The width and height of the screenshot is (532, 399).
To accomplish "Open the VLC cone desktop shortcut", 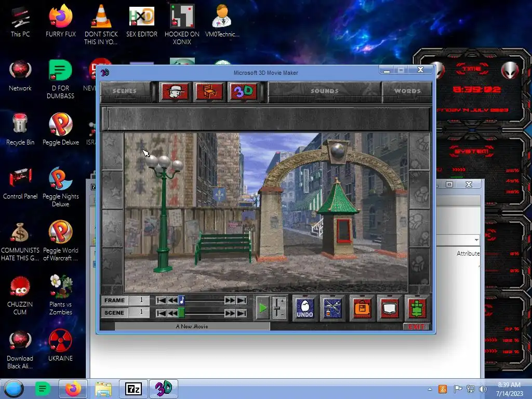I will tap(101, 25).
